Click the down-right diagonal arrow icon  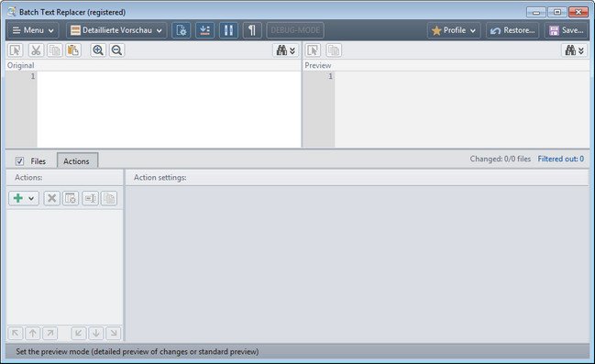[114, 333]
